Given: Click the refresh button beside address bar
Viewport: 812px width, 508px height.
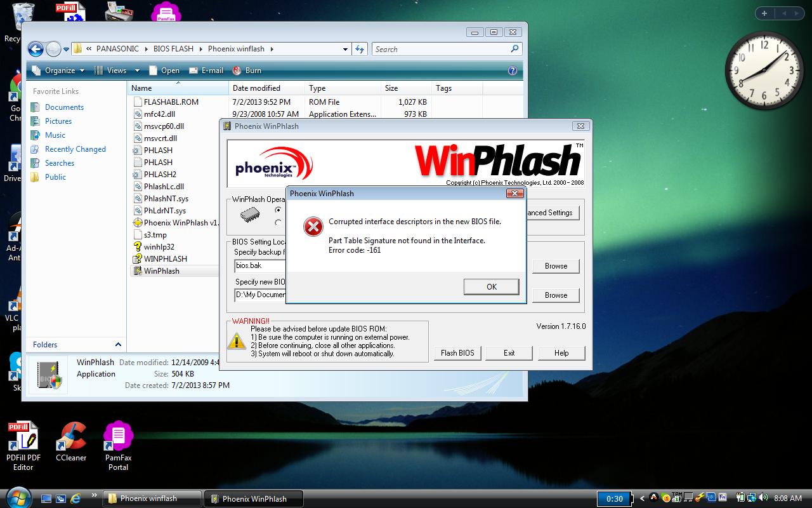Looking at the screenshot, I should coord(360,50).
